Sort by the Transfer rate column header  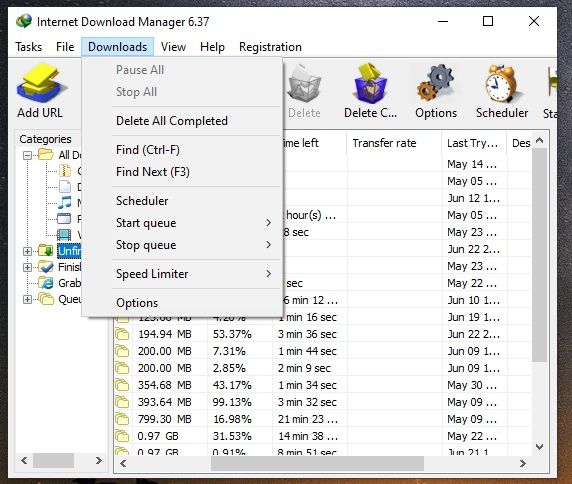click(394, 143)
